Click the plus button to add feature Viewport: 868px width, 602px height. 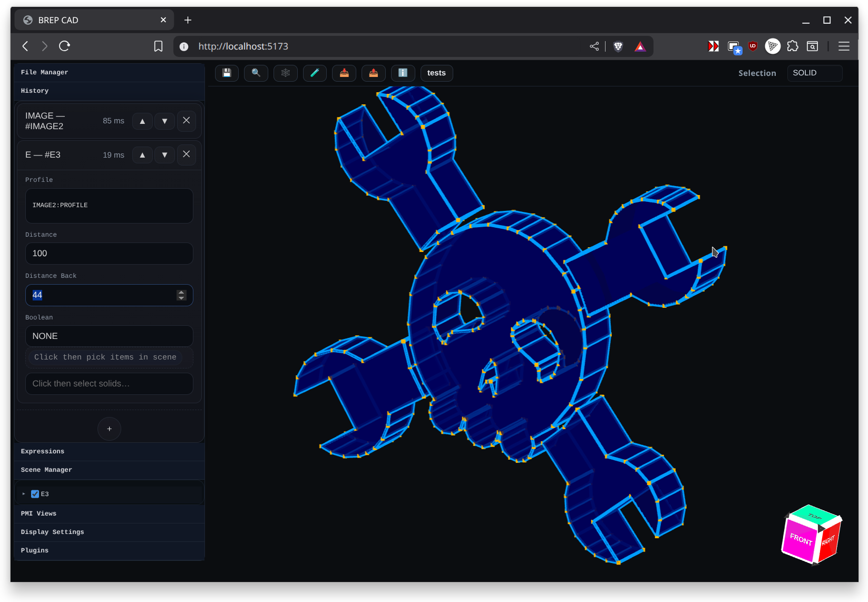pyautogui.click(x=109, y=429)
